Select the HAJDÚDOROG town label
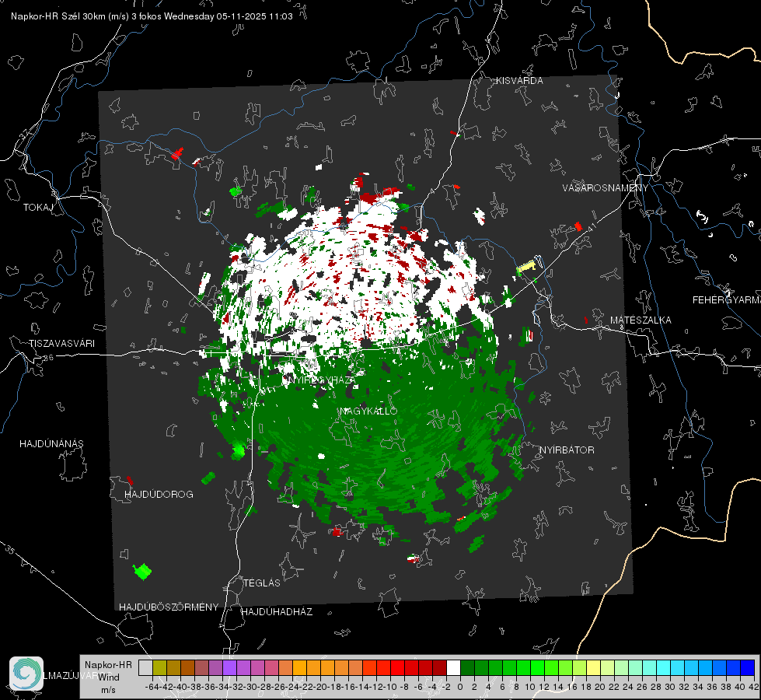The height and width of the screenshot is (700, 761). pyautogui.click(x=159, y=495)
